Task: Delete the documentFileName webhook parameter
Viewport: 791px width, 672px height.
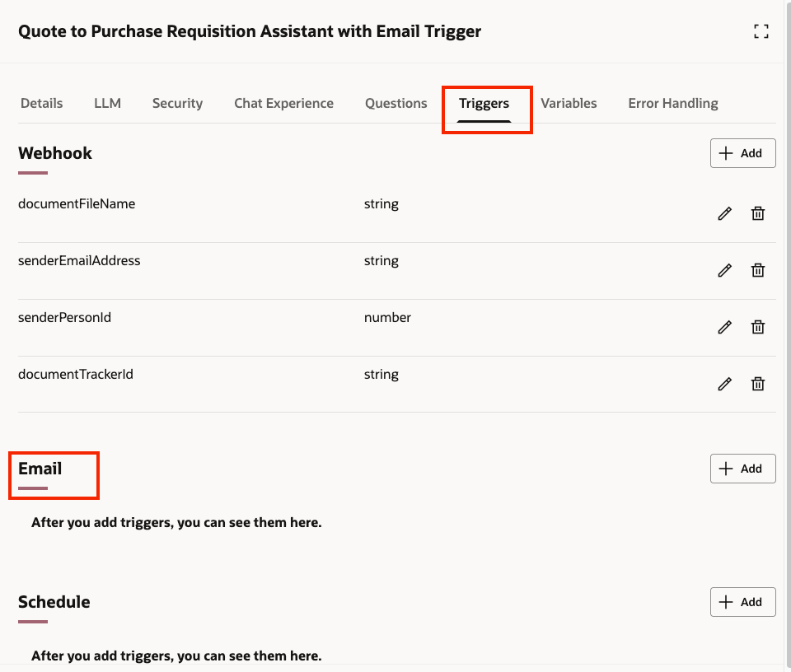Action: pyautogui.click(x=758, y=214)
